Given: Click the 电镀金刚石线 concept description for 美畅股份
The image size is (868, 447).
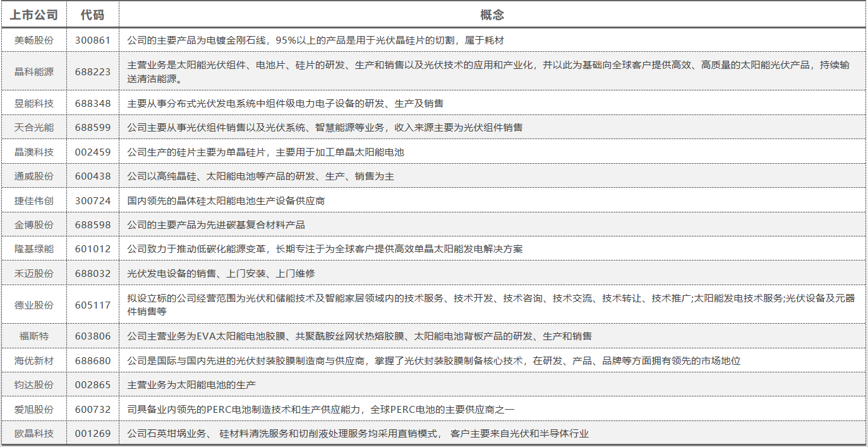Looking at the screenshot, I should pos(316,40).
